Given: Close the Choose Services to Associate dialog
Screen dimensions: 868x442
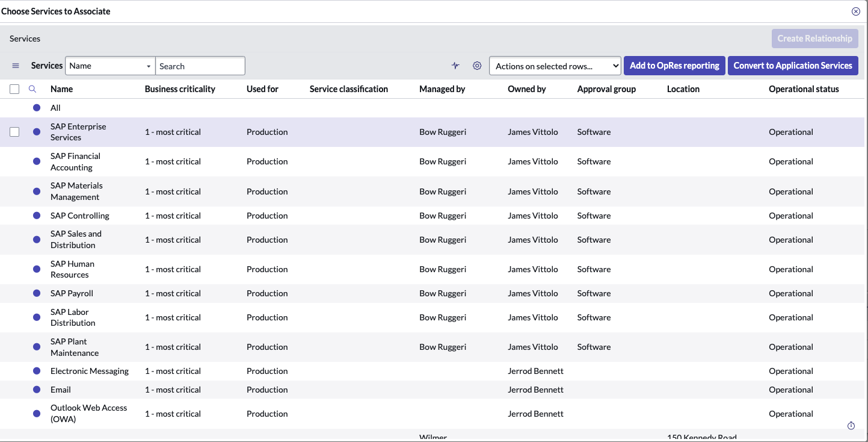Looking at the screenshot, I should point(855,11).
